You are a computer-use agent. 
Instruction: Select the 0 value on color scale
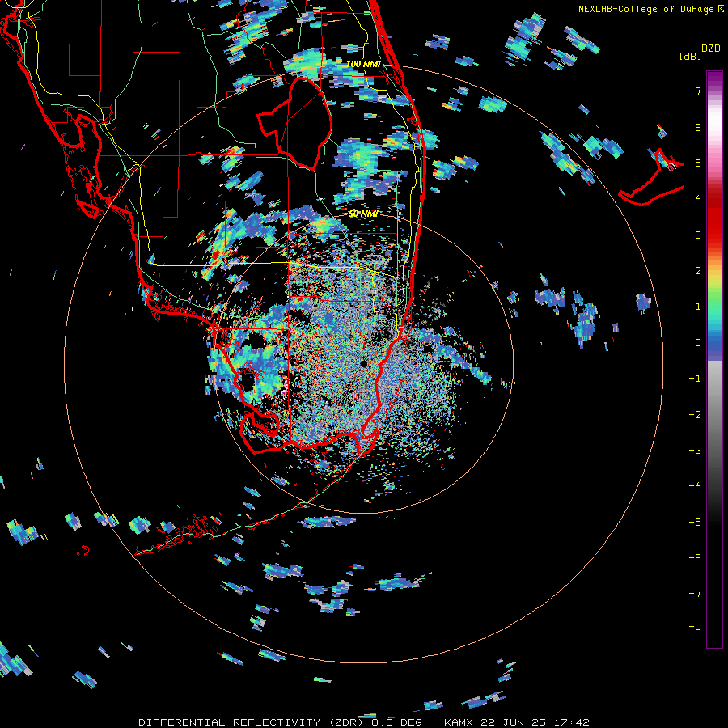pyautogui.click(x=698, y=343)
